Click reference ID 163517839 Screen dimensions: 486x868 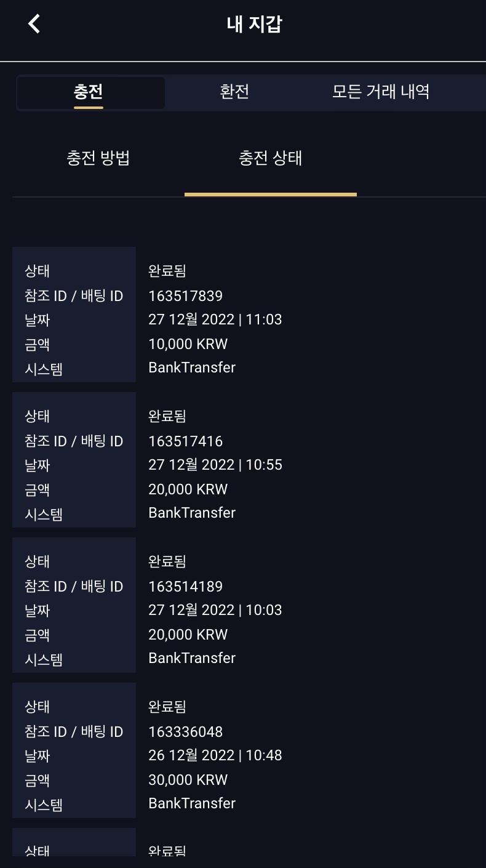pyautogui.click(x=185, y=295)
